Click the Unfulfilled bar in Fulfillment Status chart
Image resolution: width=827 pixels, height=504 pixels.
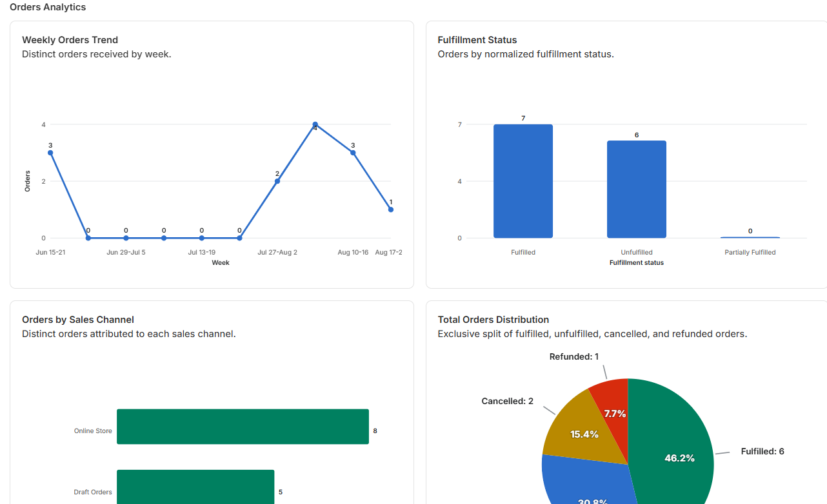click(x=637, y=189)
